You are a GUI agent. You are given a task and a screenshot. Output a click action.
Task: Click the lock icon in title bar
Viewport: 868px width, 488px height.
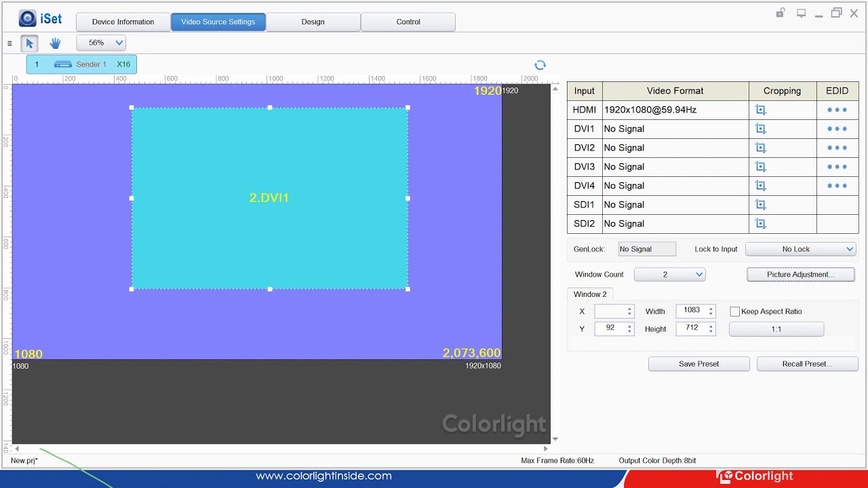pyautogui.click(x=781, y=13)
